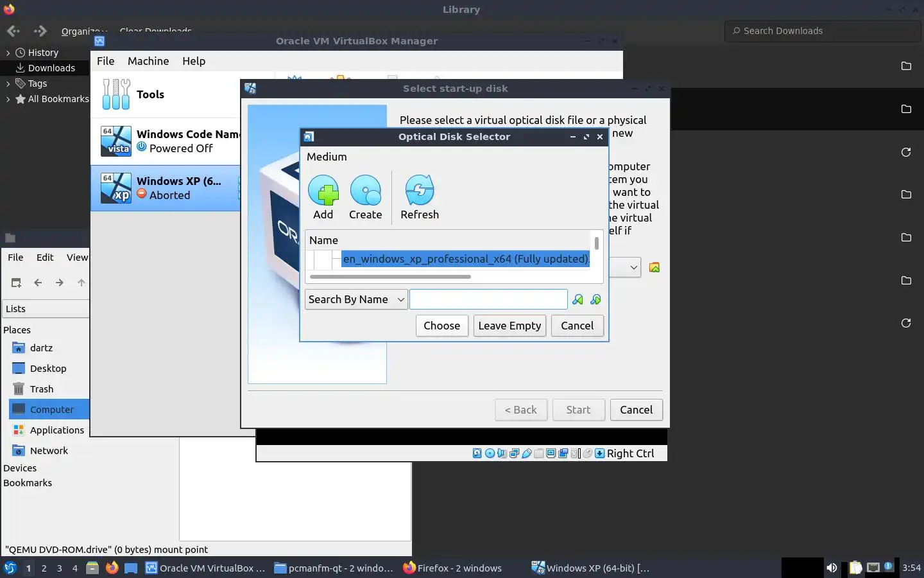Expand the All Bookmarks tree item
The width and height of the screenshot is (924, 578).
(8, 99)
